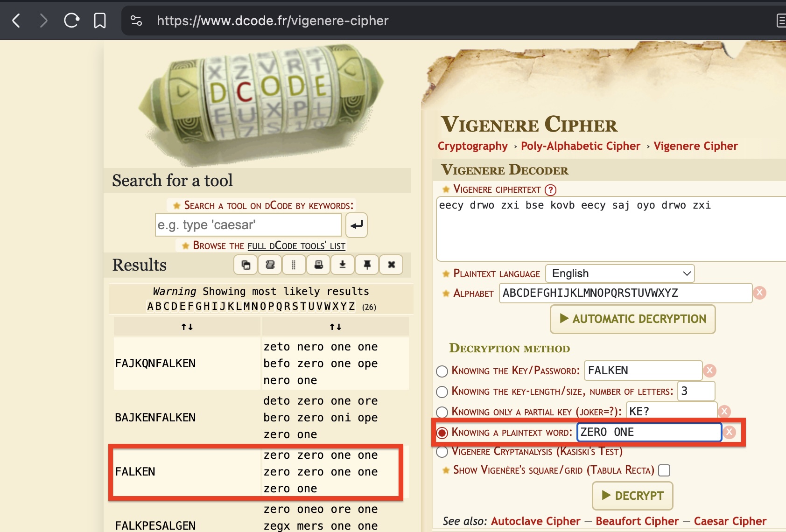This screenshot has height=532, width=786.
Task: Select the FAJKQNFALKEN key result
Action: (155, 364)
